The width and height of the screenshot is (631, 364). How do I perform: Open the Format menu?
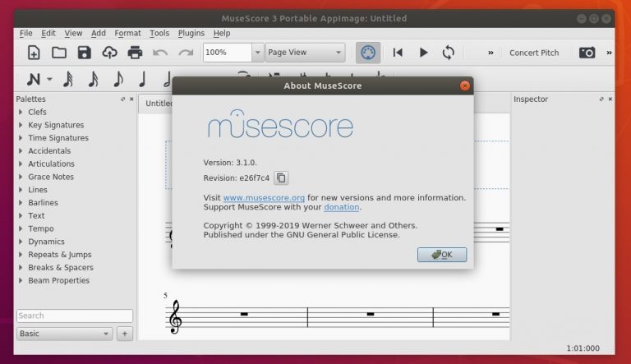[x=127, y=33]
